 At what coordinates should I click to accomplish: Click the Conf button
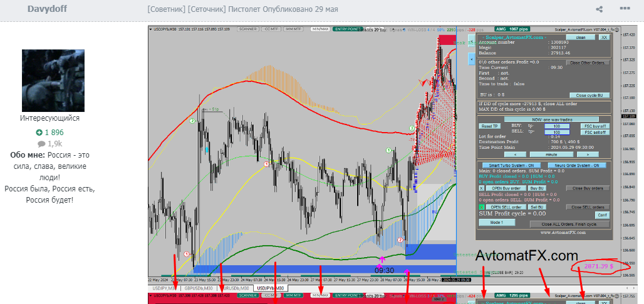(602, 215)
